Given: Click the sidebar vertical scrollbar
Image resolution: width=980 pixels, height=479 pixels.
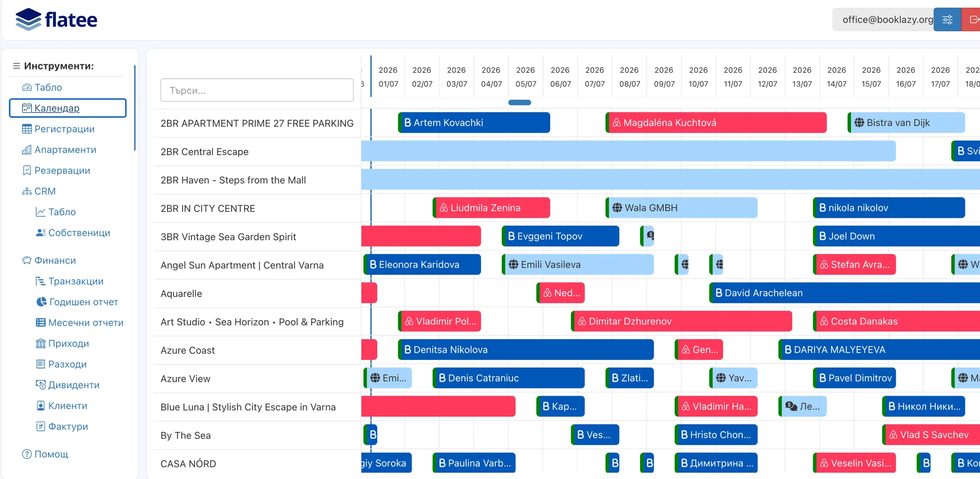Looking at the screenshot, I should coord(135,108).
